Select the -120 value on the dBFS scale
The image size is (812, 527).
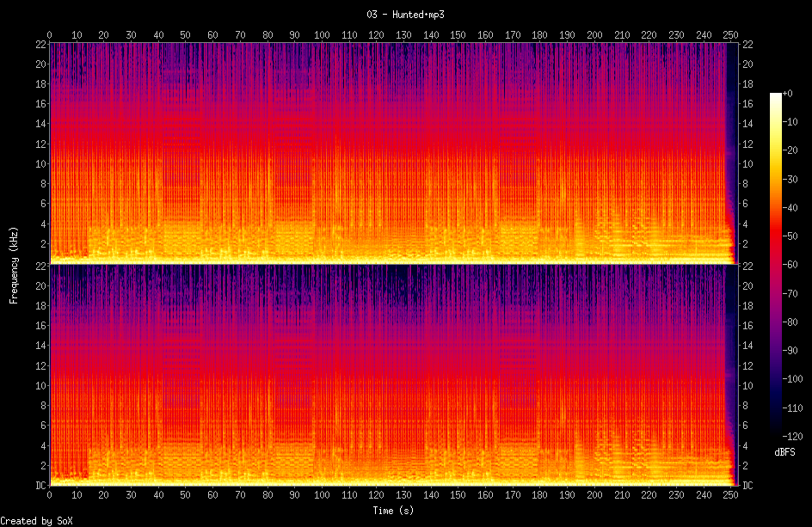tap(796, 436)
